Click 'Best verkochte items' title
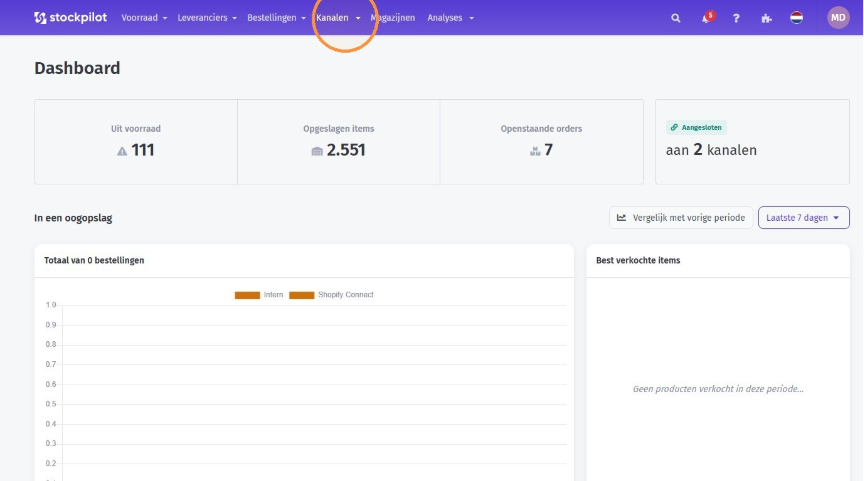Image resolution: width=864 pixels, height=481 pixels. coord(638,261)
